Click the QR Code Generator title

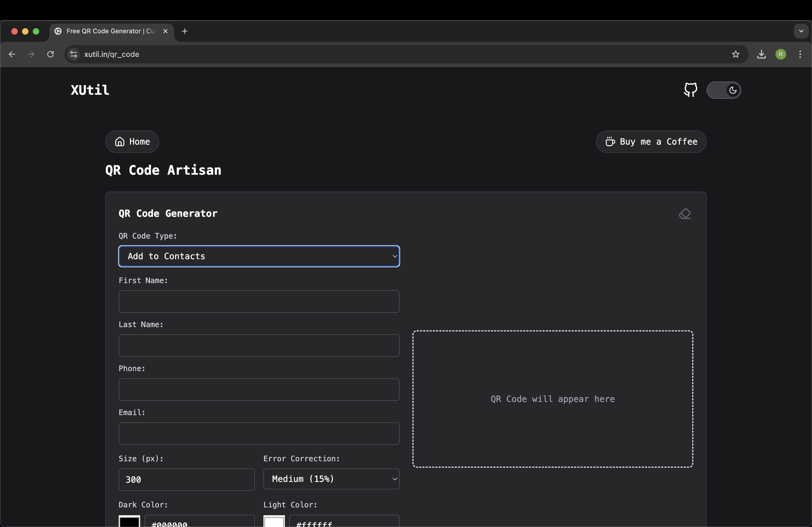pos(168,213)
